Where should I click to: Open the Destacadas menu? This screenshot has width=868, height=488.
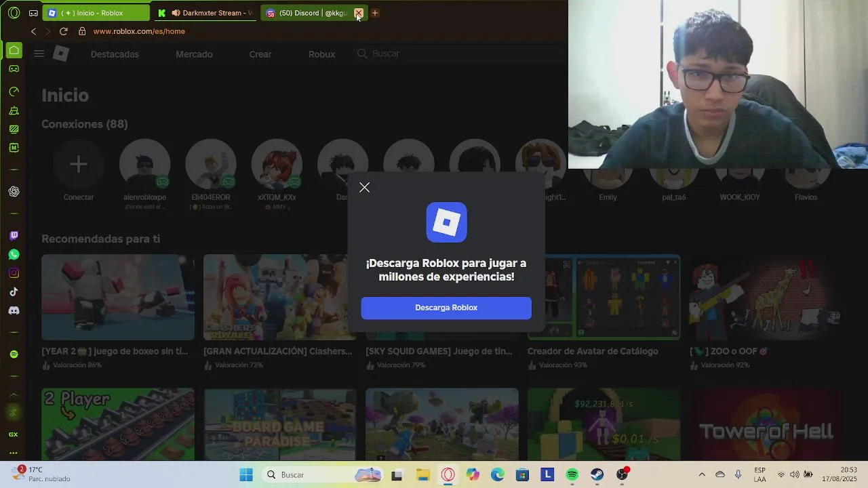[x=115, y=54]
